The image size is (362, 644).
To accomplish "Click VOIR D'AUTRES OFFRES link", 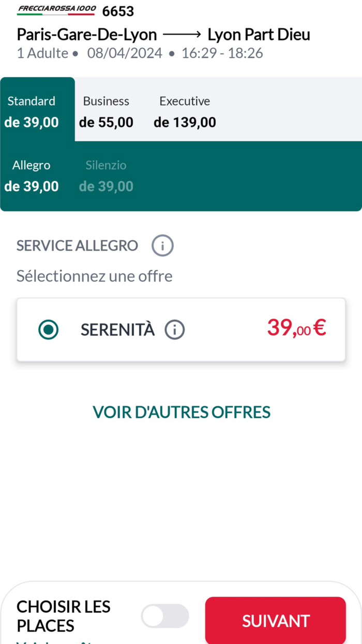I will click(181, 412).
